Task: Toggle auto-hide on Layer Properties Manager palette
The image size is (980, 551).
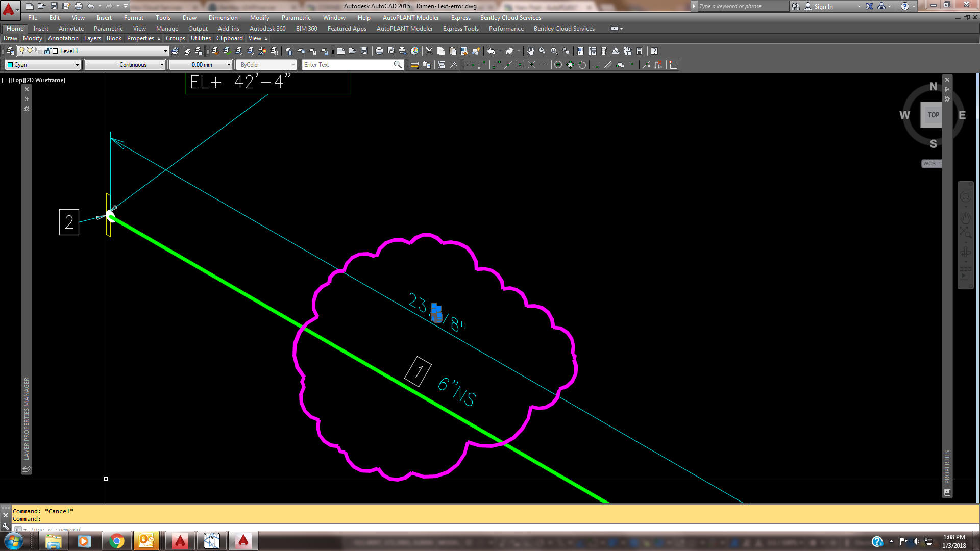Action: 27,99
